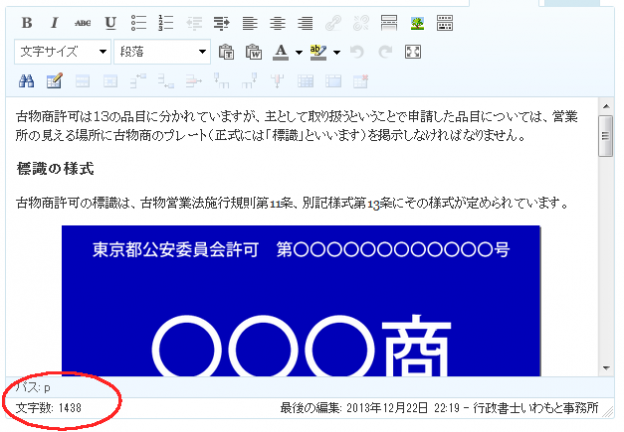Viewport: 624px width, 432px height.
Task: Click the editor resize grip corner
Action: point(608,411)
